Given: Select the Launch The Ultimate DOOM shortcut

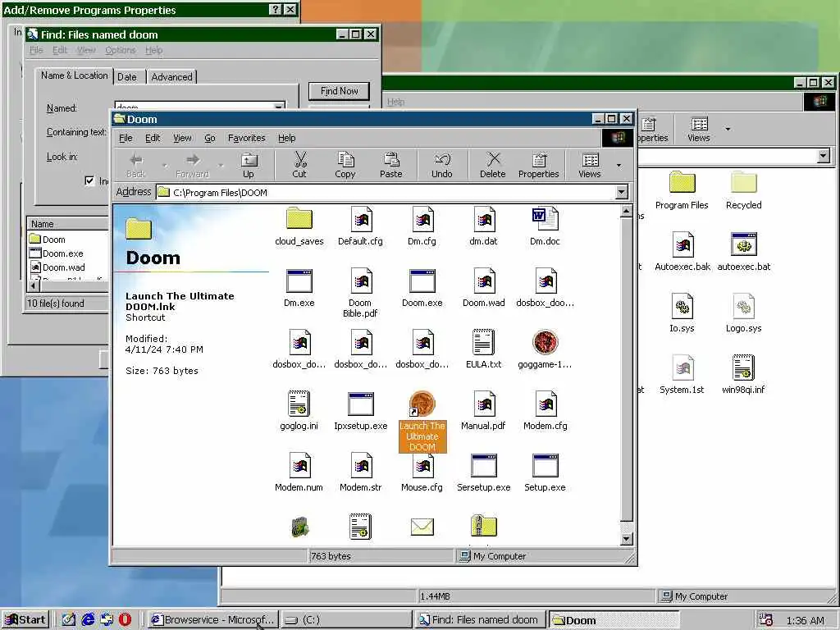Looking at the screenshot, I should [x=422, y=422].
